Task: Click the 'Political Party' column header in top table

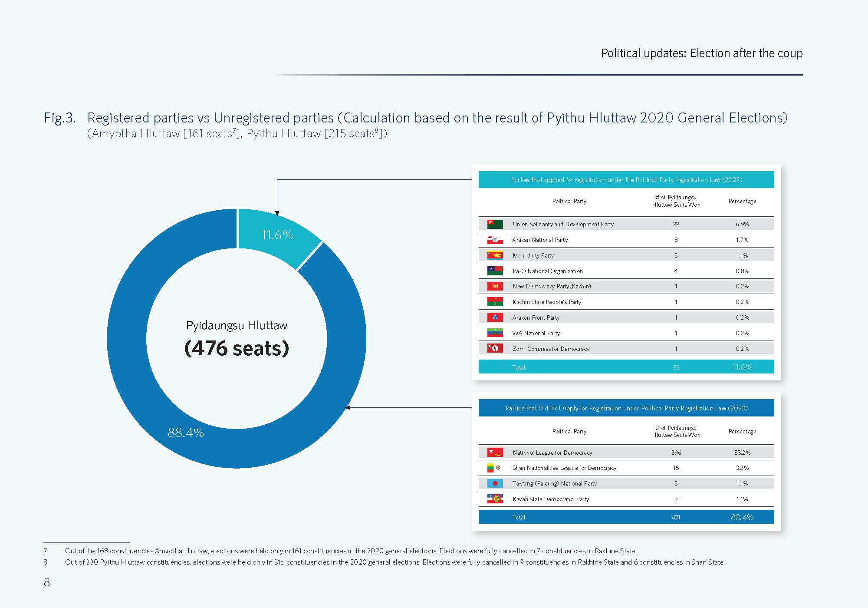Action: [x=569, y=201]
